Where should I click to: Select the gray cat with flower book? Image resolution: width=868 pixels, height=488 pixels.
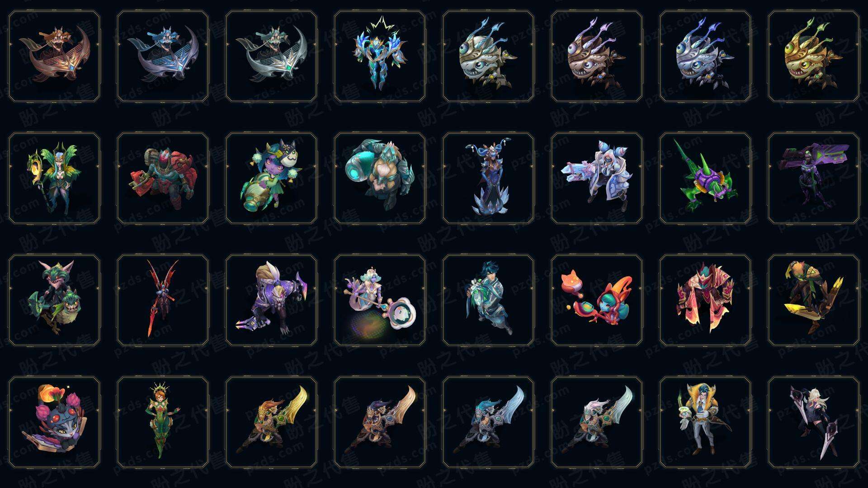pyautogui.click(x=54, y=422)
